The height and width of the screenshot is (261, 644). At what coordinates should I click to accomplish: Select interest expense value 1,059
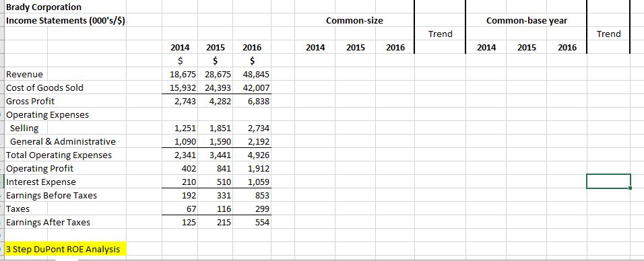tap(258, 182)
